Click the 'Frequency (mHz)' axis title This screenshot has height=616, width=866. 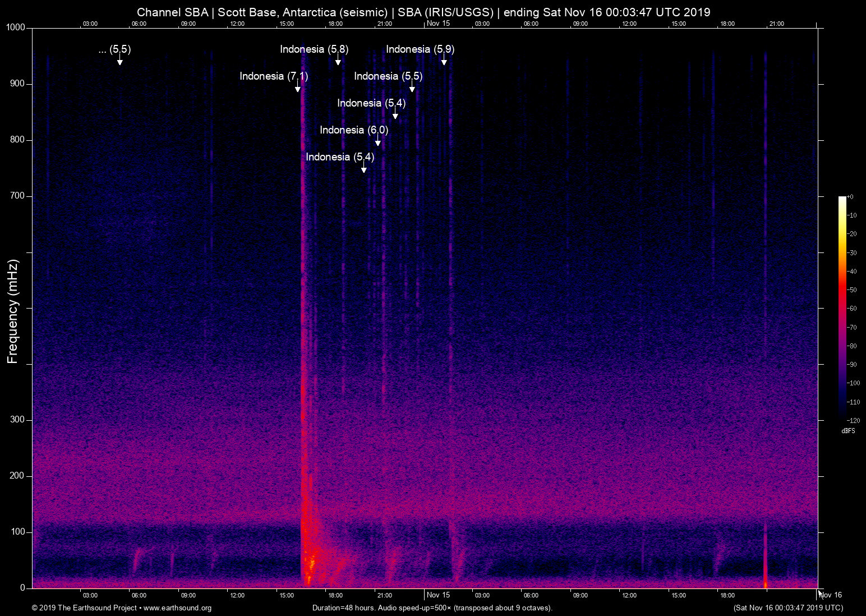click(13, 311)
